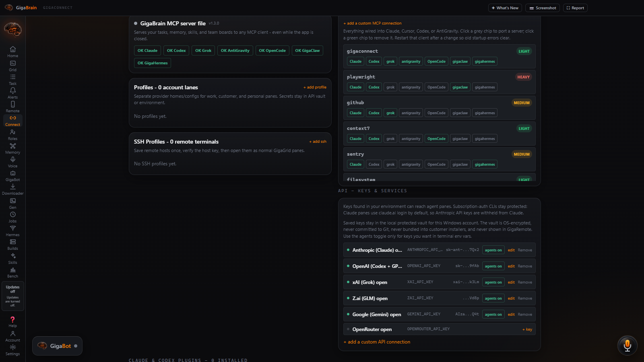Click the MEDIUM badge on github

[x=522, y=103]
